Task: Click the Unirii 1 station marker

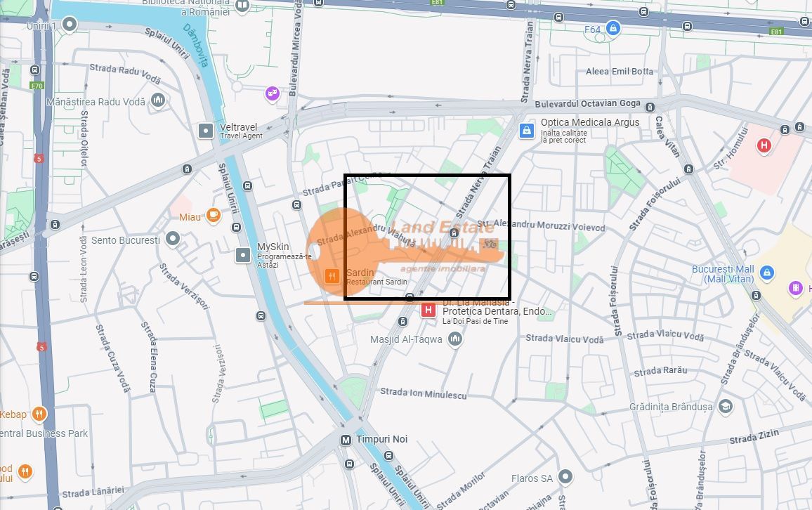Action: click(70, 25)
